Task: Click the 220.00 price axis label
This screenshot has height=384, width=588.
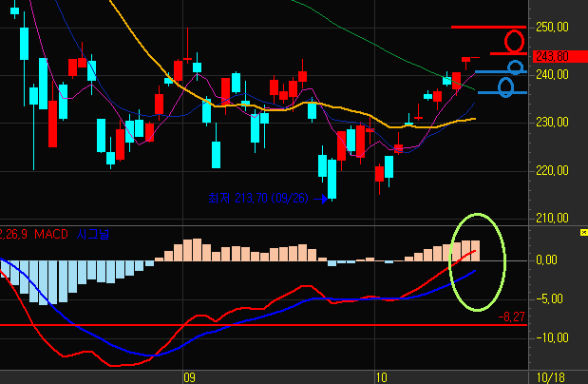Action: (552, 170)
